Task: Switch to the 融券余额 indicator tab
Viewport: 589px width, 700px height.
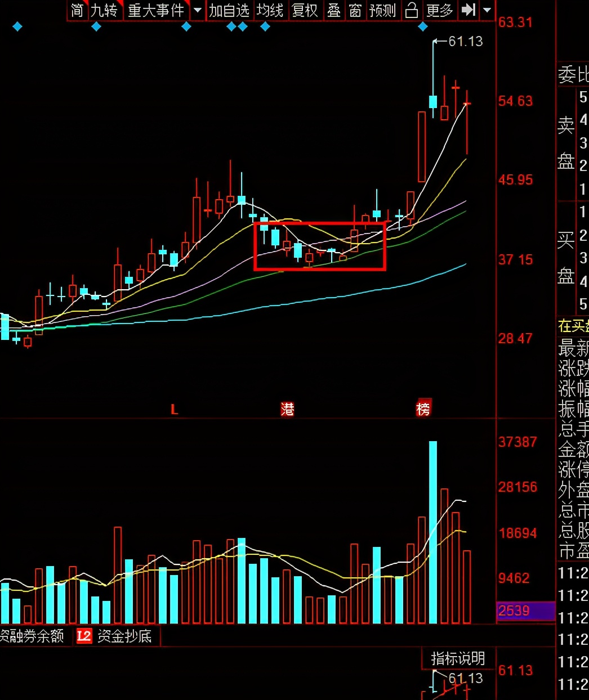Action: (32, 636)
